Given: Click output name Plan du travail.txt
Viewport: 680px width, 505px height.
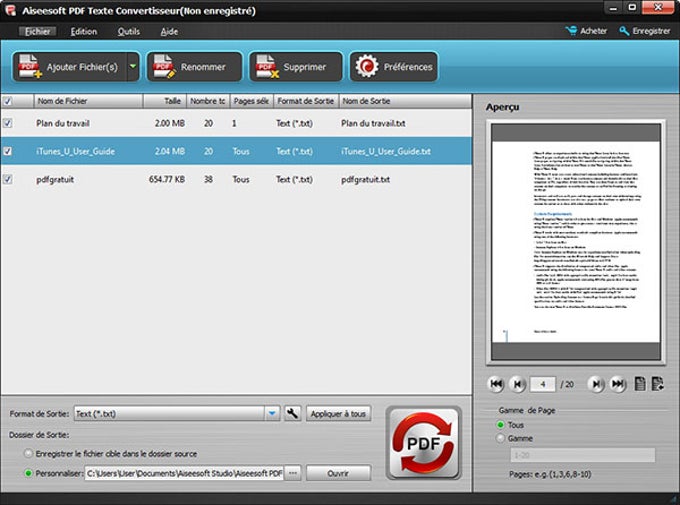Looking at the screenshot, I should (x=373, y=123).
